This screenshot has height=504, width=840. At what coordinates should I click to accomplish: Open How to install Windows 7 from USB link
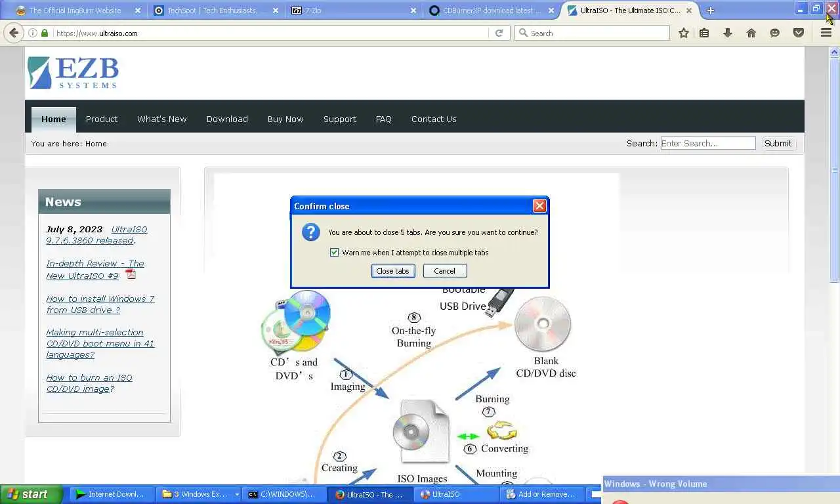coord(100,304)
